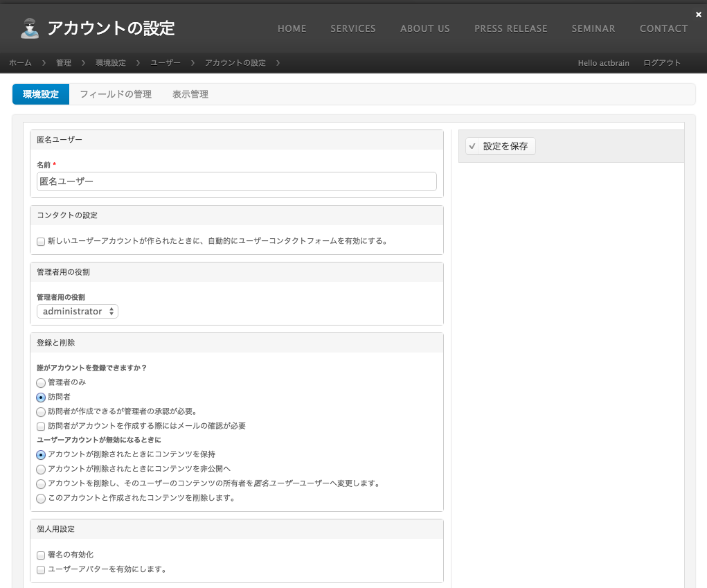Image resolution: width=707 pixels, height=588 pixels.
Task: Switch to the 表示管理 tab
Action: coord(190,93)
